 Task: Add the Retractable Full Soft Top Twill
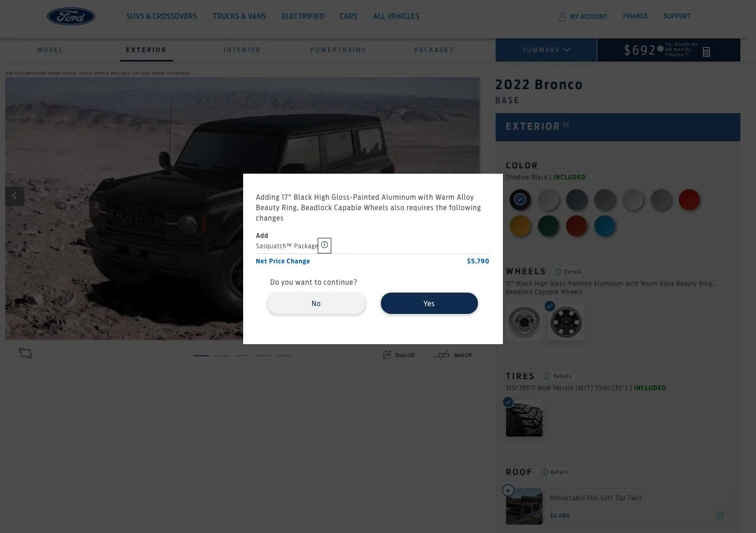(508, 490)
